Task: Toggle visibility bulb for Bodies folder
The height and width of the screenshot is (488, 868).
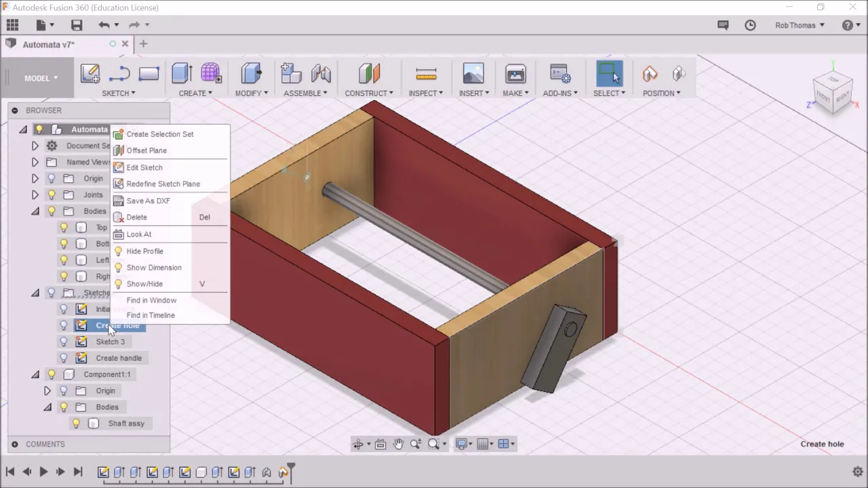Action: point(51,211)
